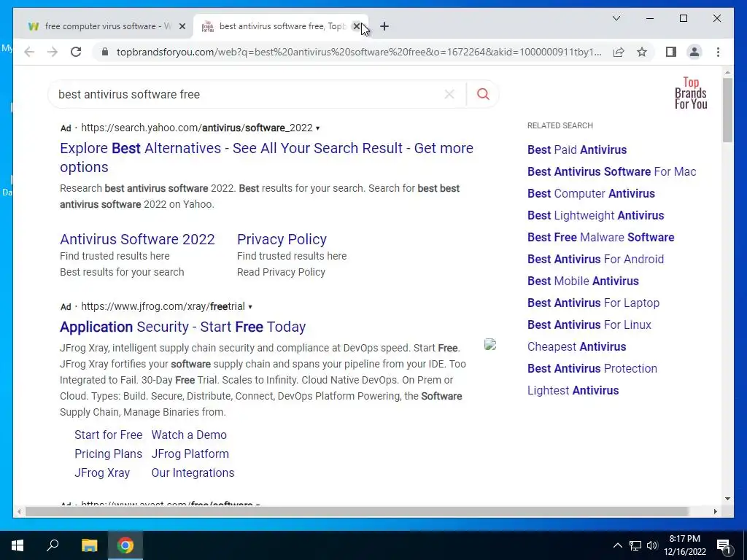Select 'Best Lightweight Antivirus' related search
This screenshot has height=560, width=747.
point(595,215)
